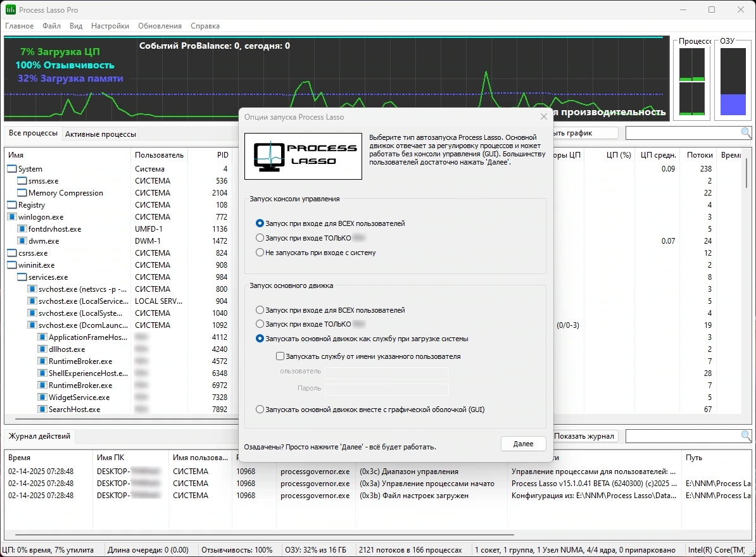Click in the process search field

point(683,132)
